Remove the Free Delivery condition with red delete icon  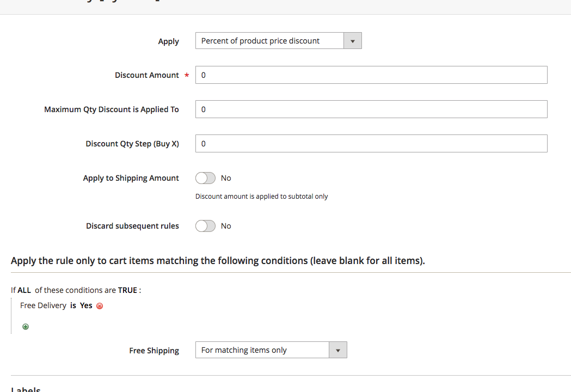100,306
